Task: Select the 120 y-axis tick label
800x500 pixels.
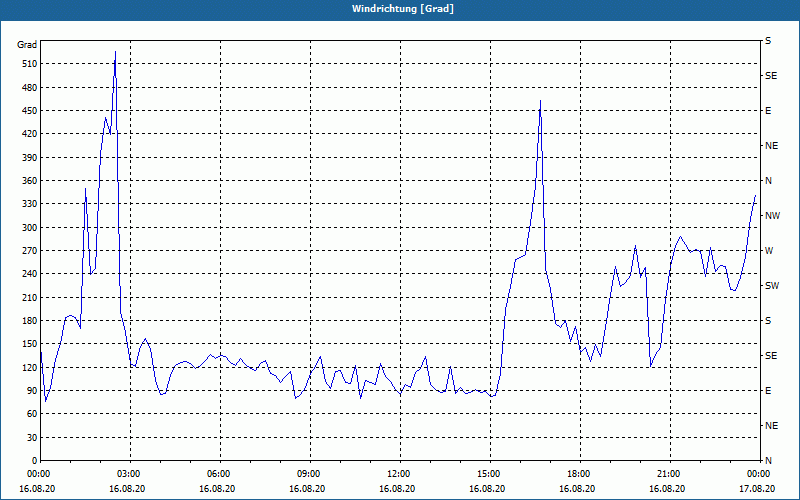Action: pyautogui.click(x=30, y=367)
